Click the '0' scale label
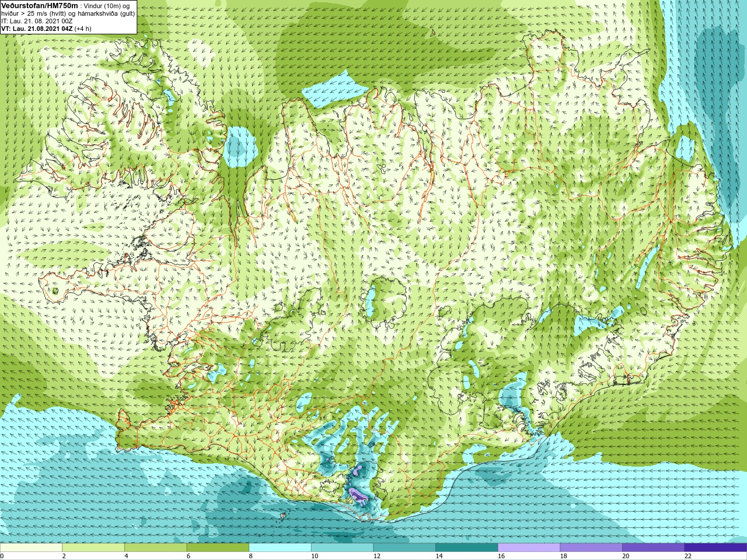The height and width of the screenshot is (560, 747). 2,556
